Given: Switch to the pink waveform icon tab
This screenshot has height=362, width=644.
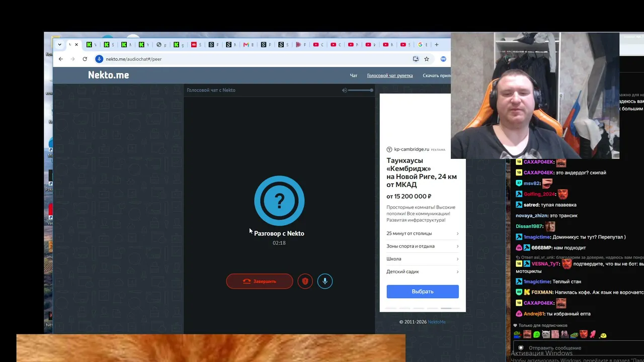Looking at the screenshot, I should pos(301,45).
